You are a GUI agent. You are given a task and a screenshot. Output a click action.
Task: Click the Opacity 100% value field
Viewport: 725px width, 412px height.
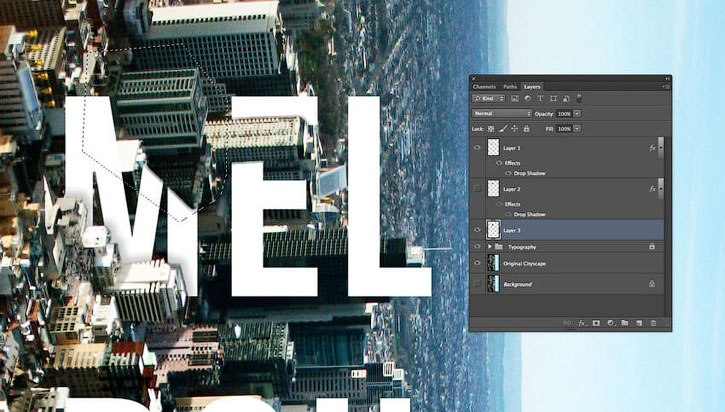coord(564,113)
